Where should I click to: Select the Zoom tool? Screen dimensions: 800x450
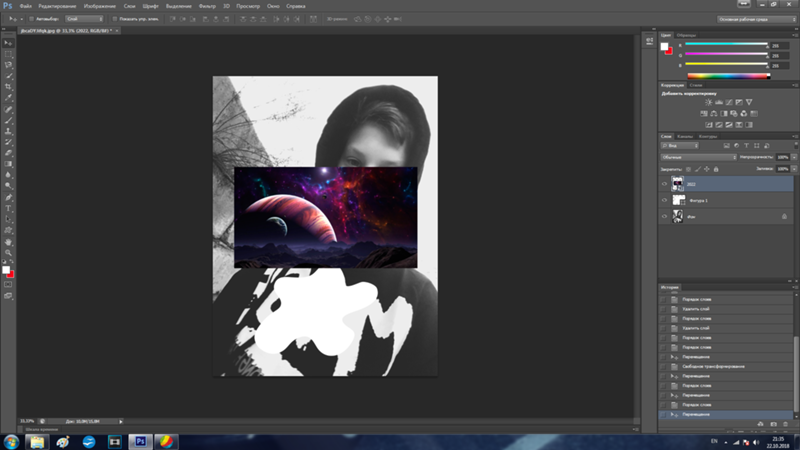pos(8,253)
